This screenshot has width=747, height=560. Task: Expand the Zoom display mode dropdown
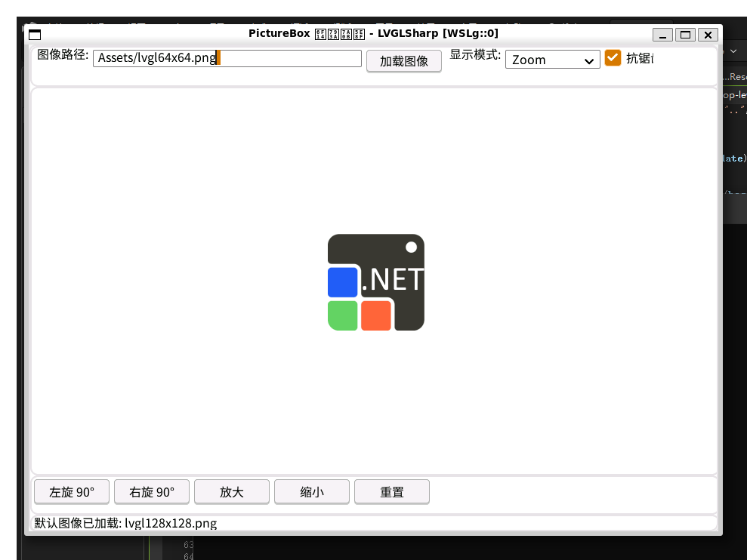pos(552,60)
